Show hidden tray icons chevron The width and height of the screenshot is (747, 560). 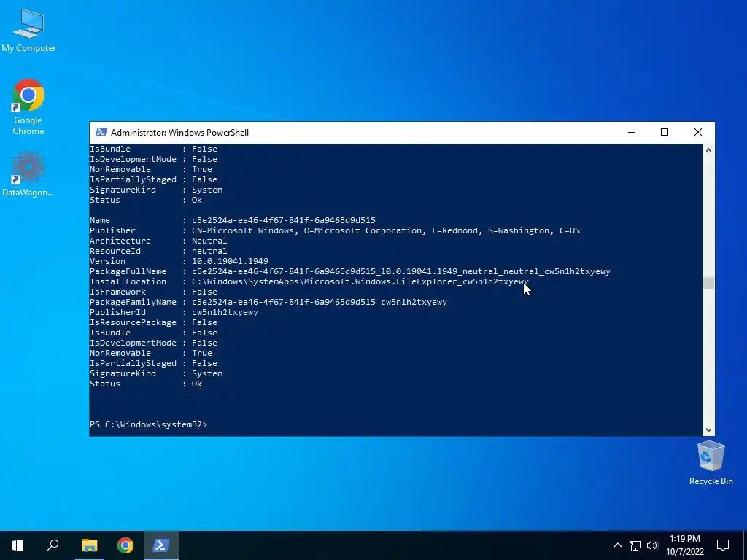click(617, 545)
